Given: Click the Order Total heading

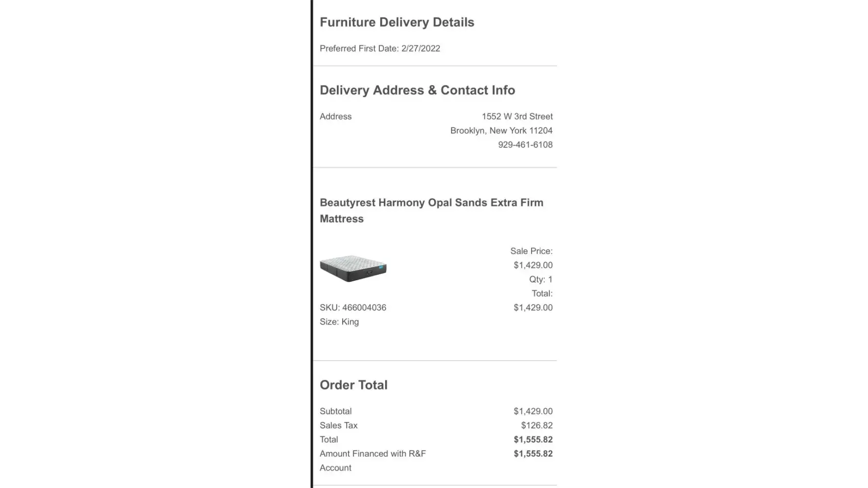Looking at the screenshot, I should pyautogui.click(x=353, y=385).
